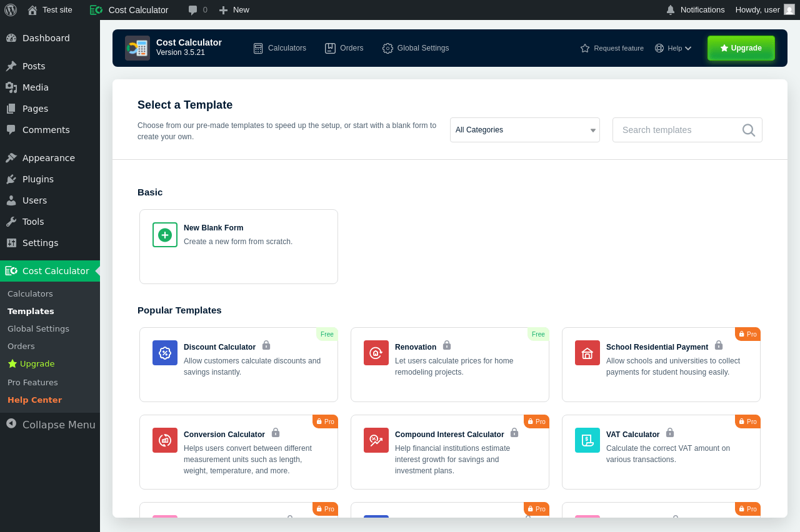Click the lock icon beside Compound Interest Calculator
Screen dimensions: 800x532
[x=514, y=433]
